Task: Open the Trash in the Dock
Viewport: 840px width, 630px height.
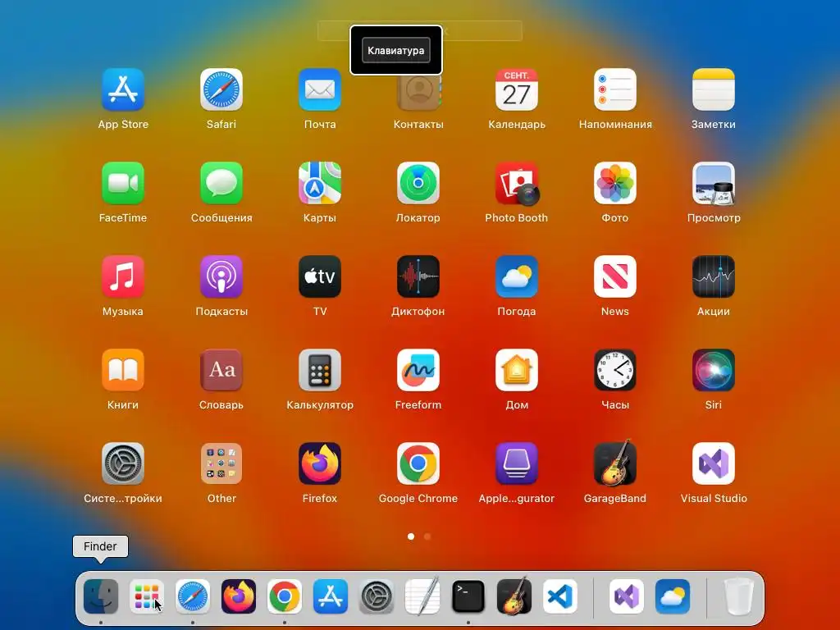Action: 739,596
